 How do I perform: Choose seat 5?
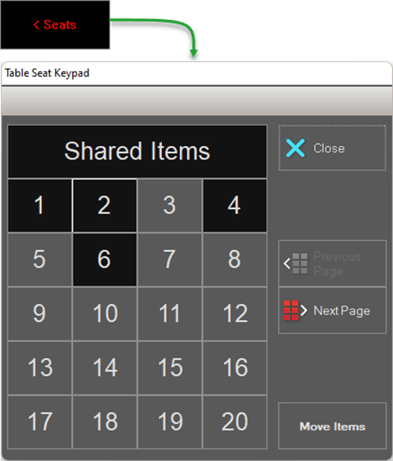[40, 259]
